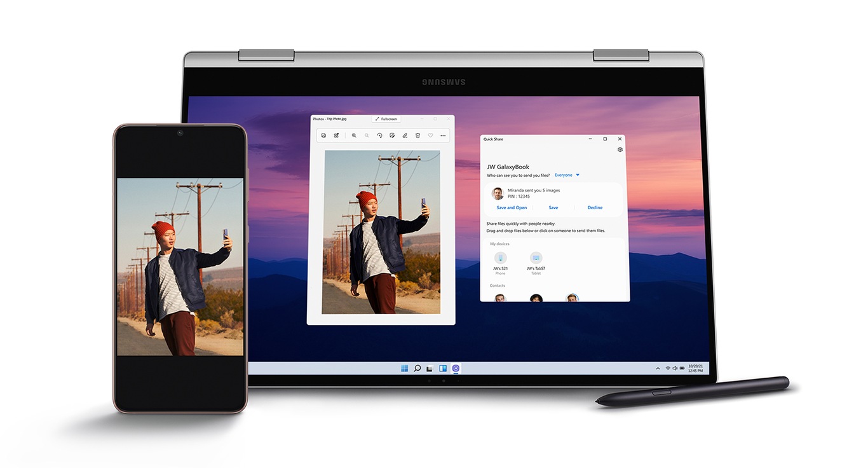868x468 pixels.
Task: Minimize the Quick Share window
Action: click(x=590, y=139)
